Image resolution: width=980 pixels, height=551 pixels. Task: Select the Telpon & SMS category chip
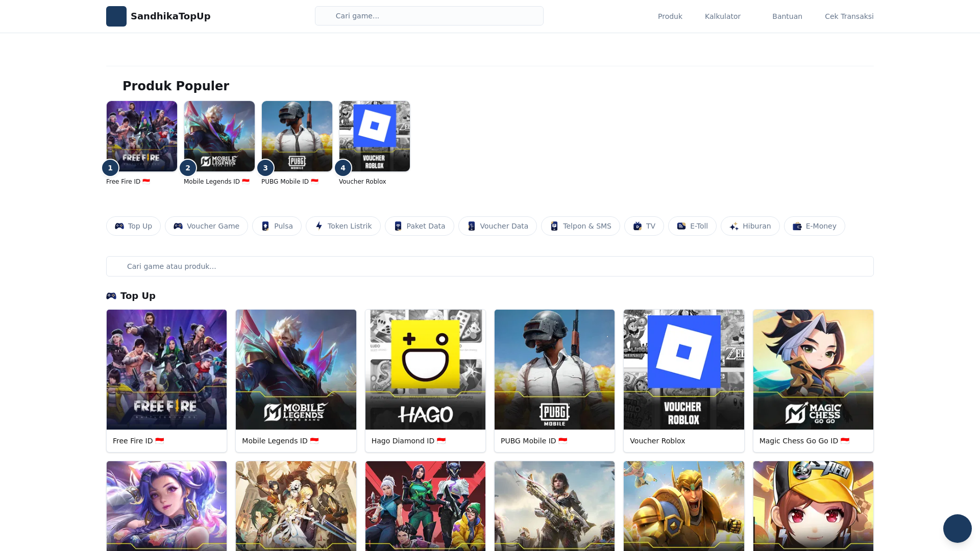[580, 226]
